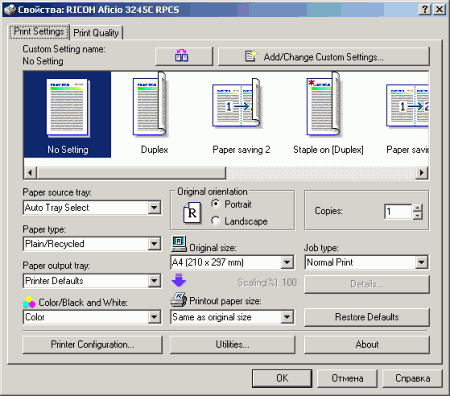Select the Staple on (Duplex) preset icon
The image size is (450, 396).
(x=324, y=104)
